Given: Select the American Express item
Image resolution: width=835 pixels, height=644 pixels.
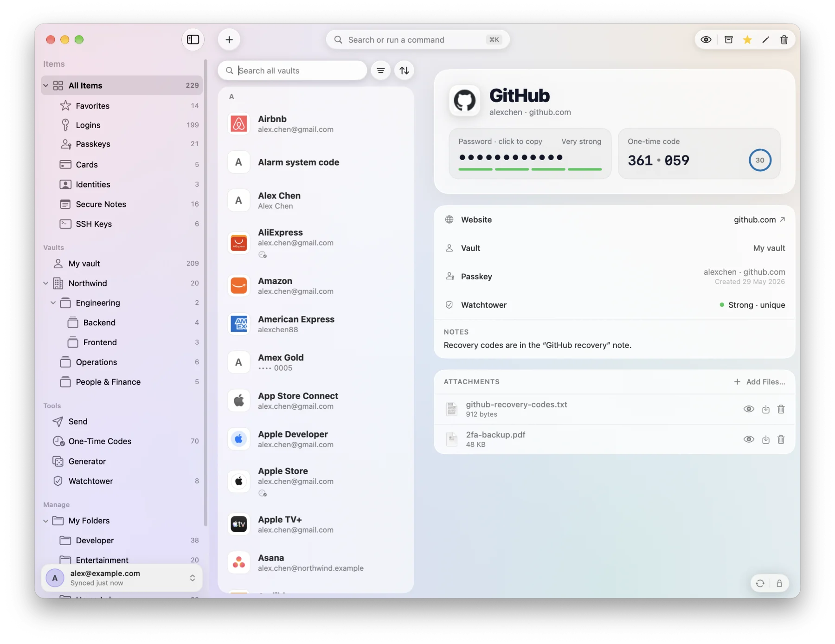Looking at the screenshot, I should [315, 324].
